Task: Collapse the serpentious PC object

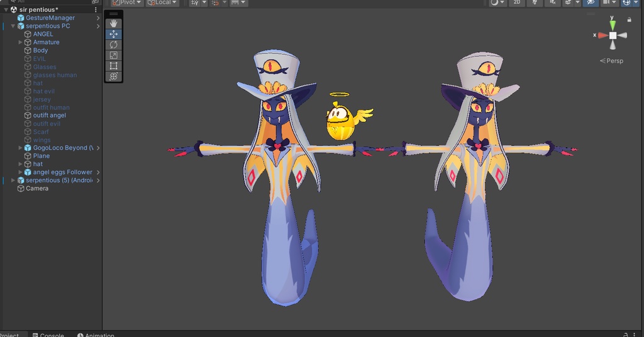Action: coord(13,26)
